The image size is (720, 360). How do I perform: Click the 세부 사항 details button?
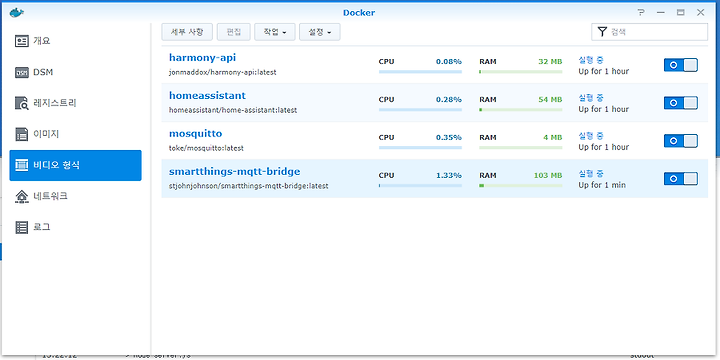[187, 32]
